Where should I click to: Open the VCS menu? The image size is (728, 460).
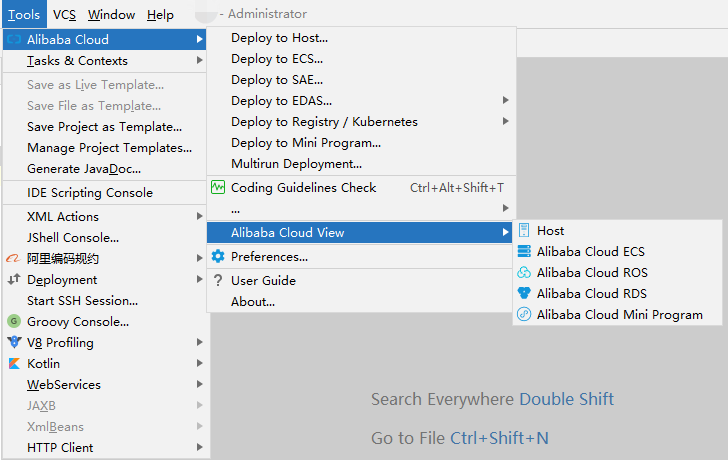[x=64, y=15]
